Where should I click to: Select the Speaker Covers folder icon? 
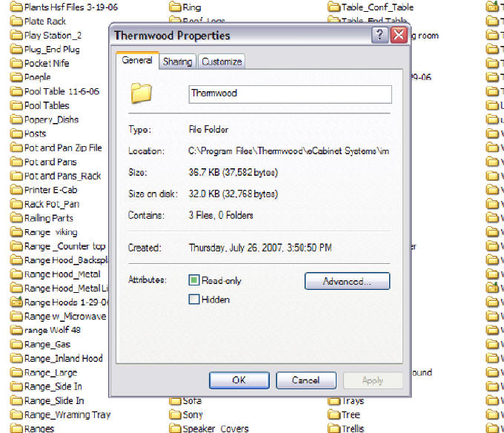175,429
